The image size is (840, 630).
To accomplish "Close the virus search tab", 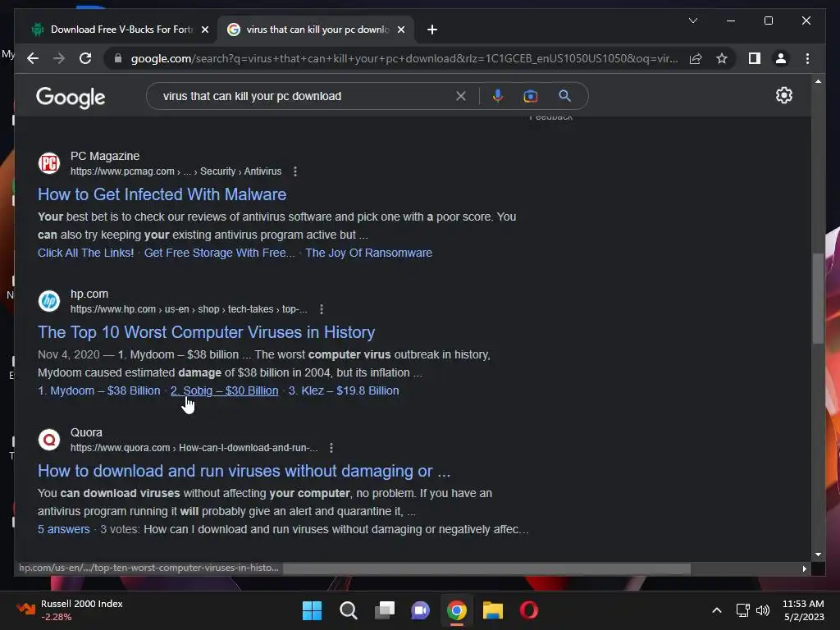I will tap(400, 30).
